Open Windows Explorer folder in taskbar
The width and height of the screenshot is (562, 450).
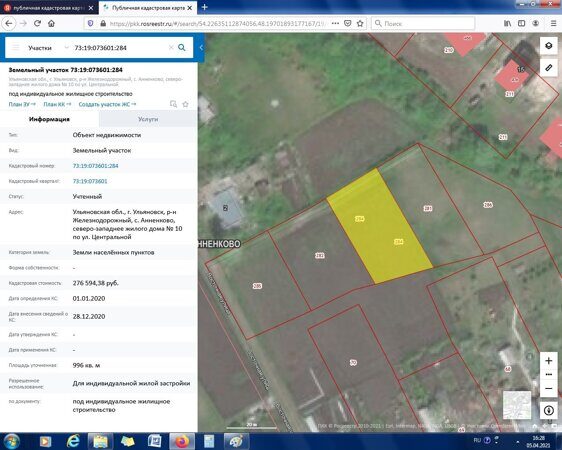pos(101,441)
